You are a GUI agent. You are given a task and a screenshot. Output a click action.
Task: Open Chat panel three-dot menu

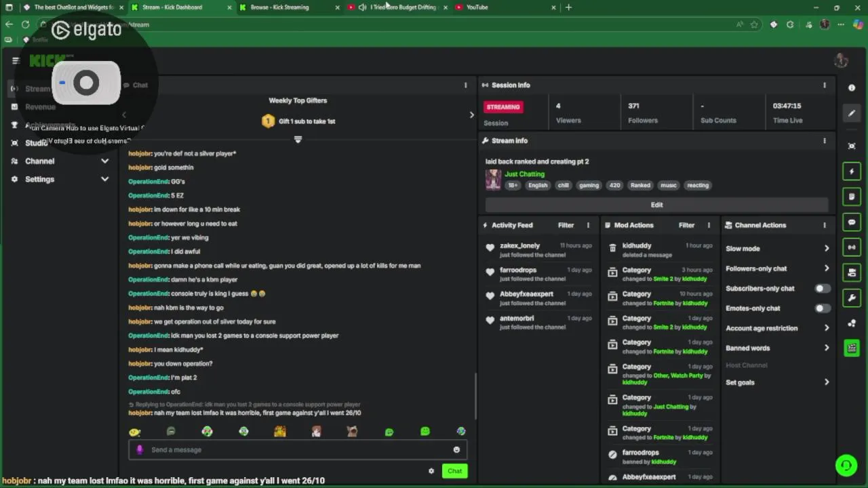(x=465, y=85)
